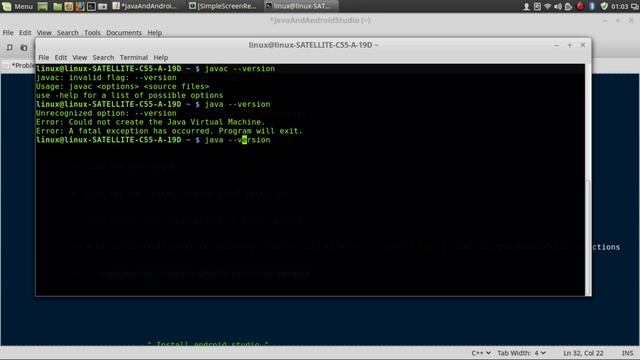Switch to SimpleScreenRe... taskbar window
Viewport: 640px width, 360px height.
tap(222, 6)
